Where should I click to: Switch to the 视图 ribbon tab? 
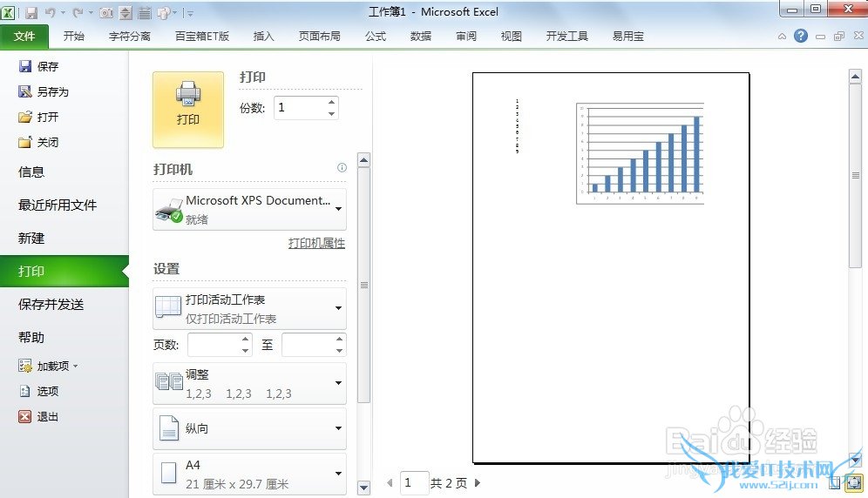(511, 37)
